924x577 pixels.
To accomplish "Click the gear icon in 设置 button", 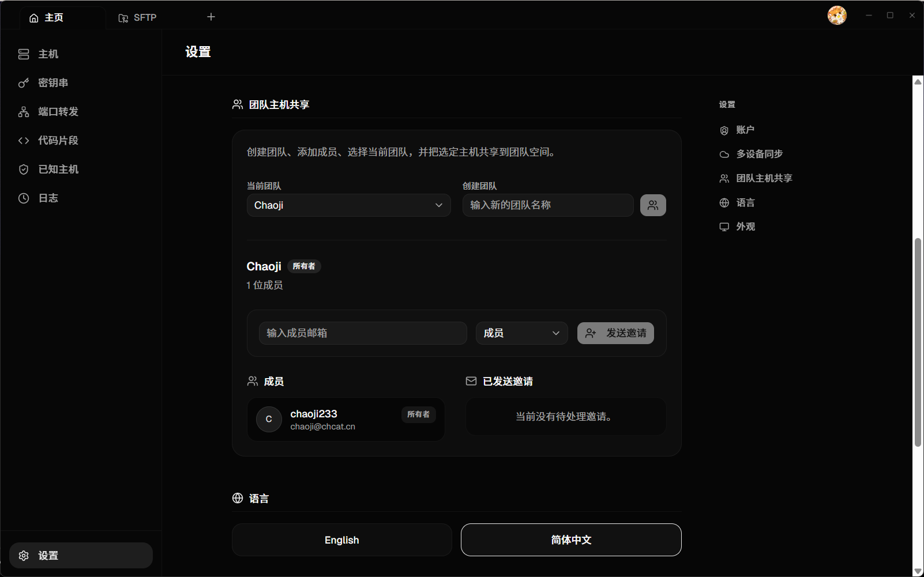I will [x=24, y=556].
